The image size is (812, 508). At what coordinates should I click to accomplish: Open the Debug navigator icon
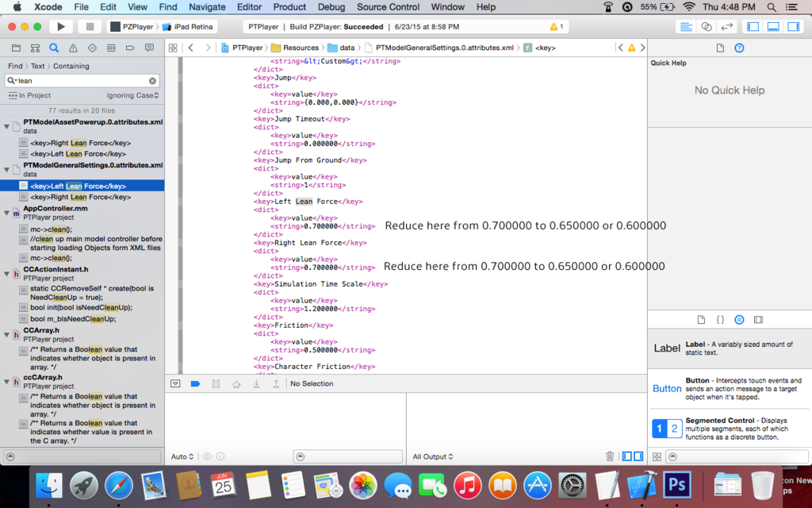click(111, 48)
